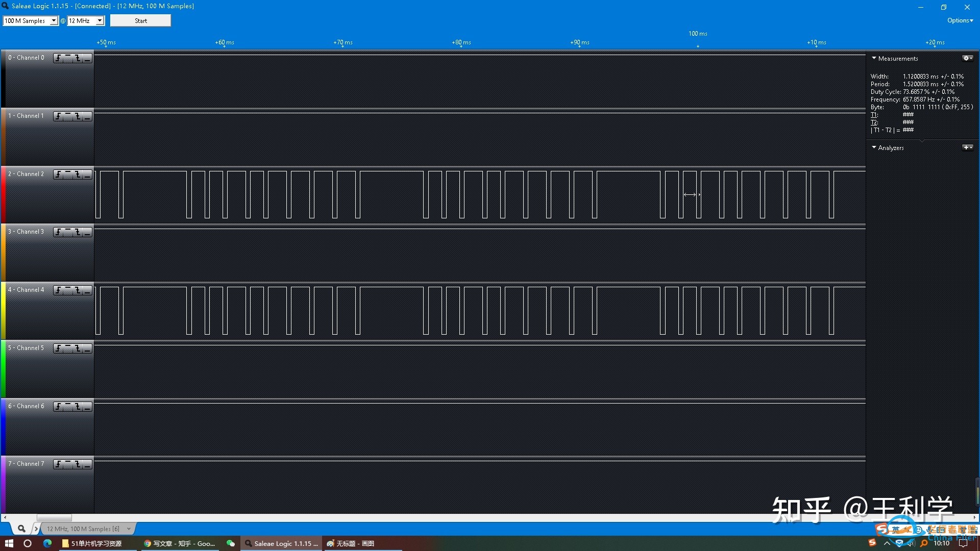Image resolution: width=980 pixels, height=551 pixels.
Task: Collapse the Analyzers panel triangle
Action: 874,147
